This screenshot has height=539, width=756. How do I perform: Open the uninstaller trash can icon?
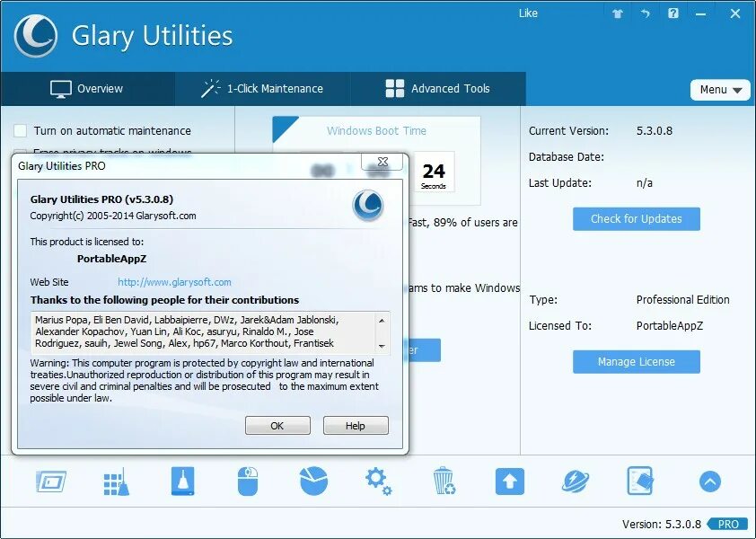[444, 482]
